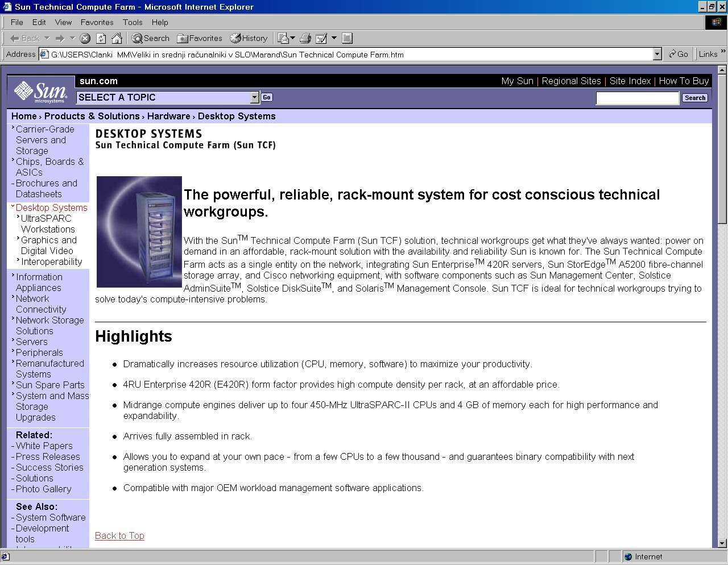Click the Forward navigation arrow
The width and height of the screenshot is (728, 565).
point(59,38)
